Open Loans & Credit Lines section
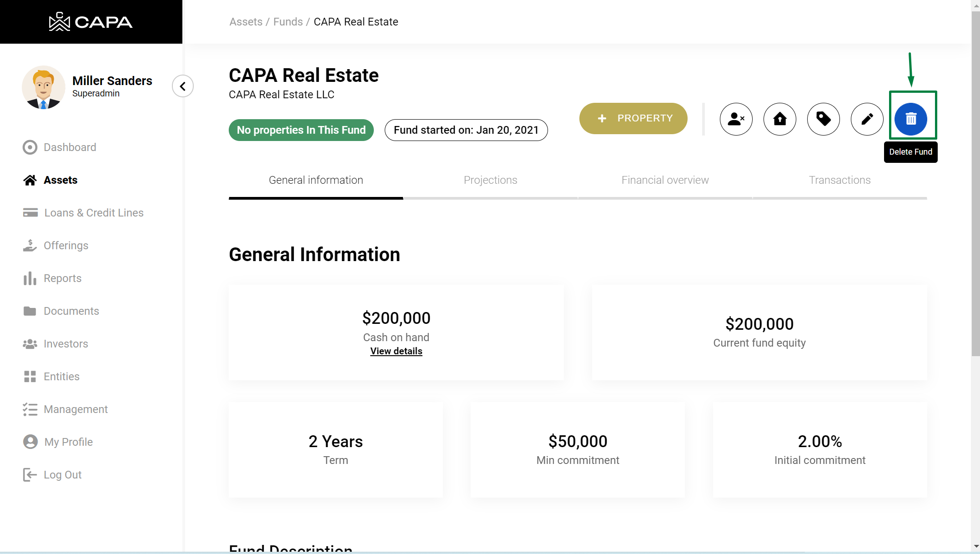This screenshot has width=980, height=554. pos(94,213)
